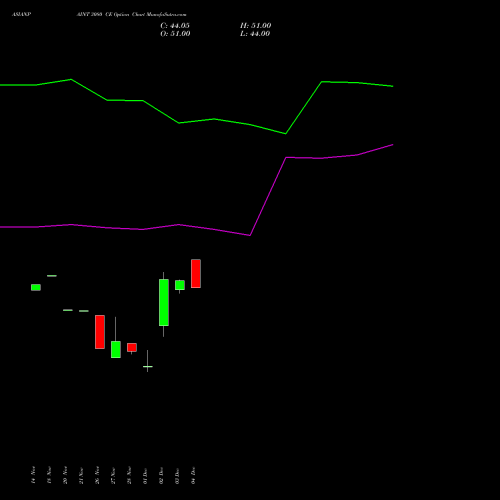Click the small green candle for 03 Dec
The image size is (500, 500).
(180, 285)
